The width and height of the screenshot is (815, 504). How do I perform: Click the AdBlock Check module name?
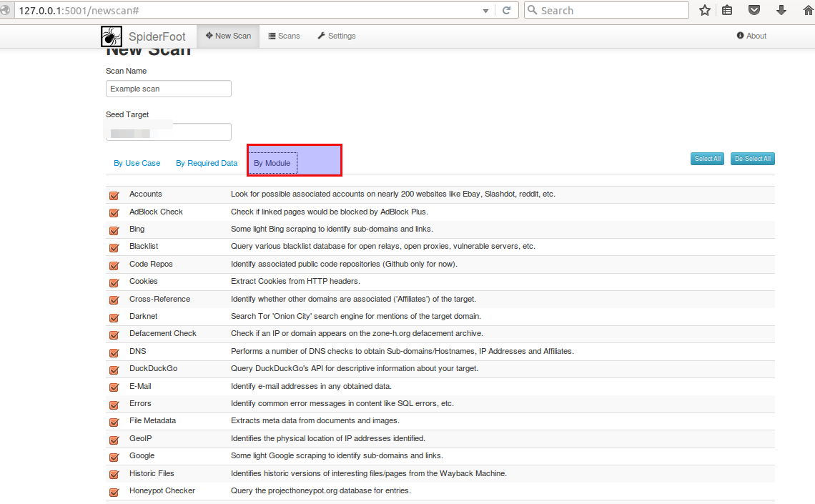click(x=156, y=212)
